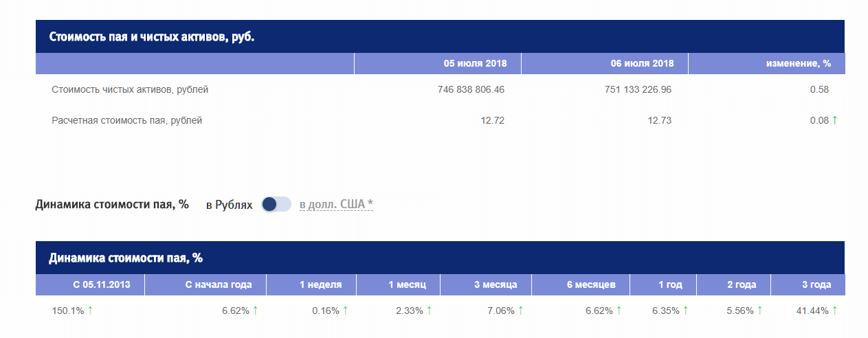The height and width of the screenshot is (338, 868).
Task: Click the arrow icon next to 6.35%
Action: (686, 311)
